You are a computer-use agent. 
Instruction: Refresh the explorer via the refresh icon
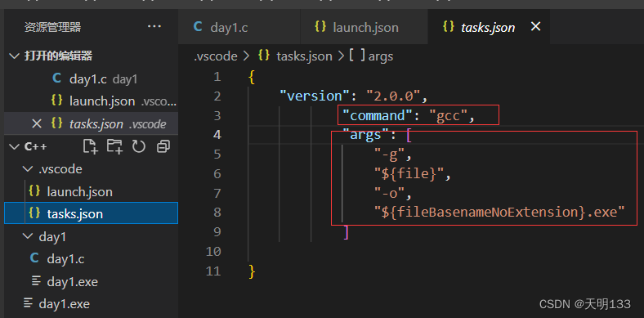click(x=139, y=146)
